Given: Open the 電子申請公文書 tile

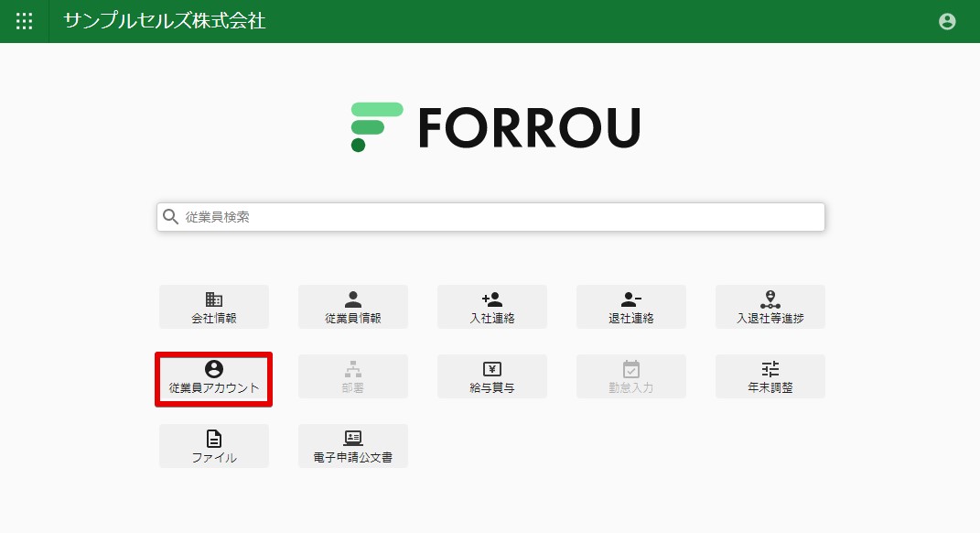Looking at the screenshot, I should tap(353, 446).
